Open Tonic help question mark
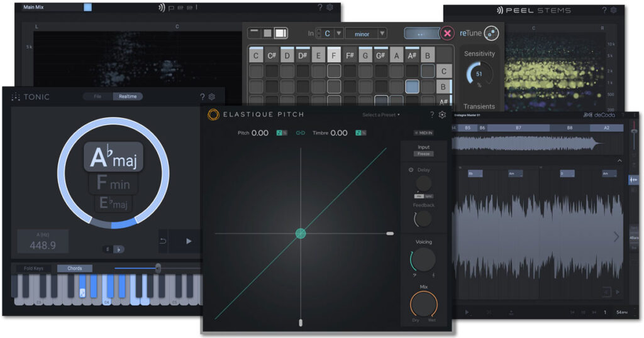The image size is (644, 338). pos(202,97)
